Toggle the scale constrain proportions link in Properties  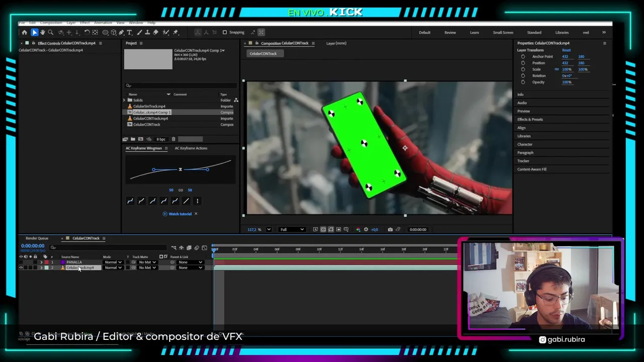(x=556, y=69)
